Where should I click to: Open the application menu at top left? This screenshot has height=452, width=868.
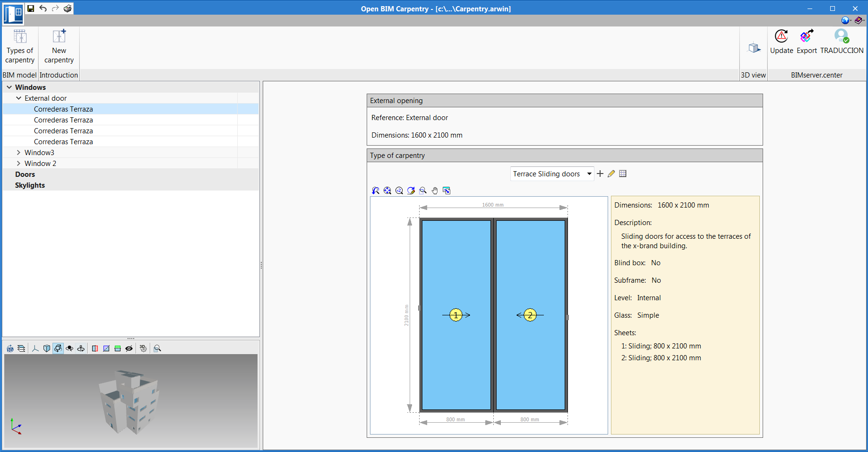tap(12, 14)
